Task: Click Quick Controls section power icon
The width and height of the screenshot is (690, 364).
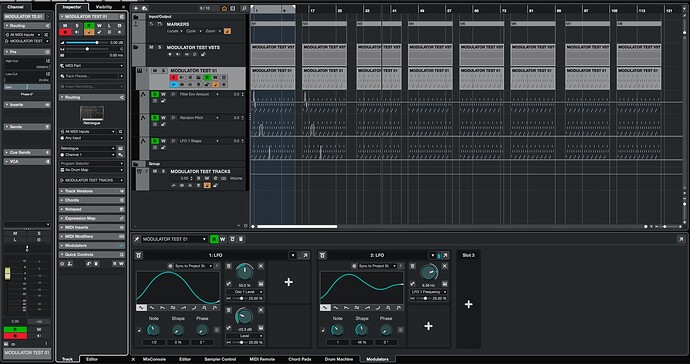Action: [x=121, y=254]
